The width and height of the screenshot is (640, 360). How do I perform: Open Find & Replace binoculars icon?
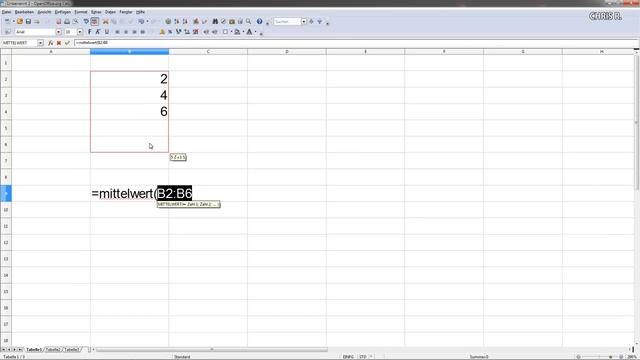coord(215,21)
